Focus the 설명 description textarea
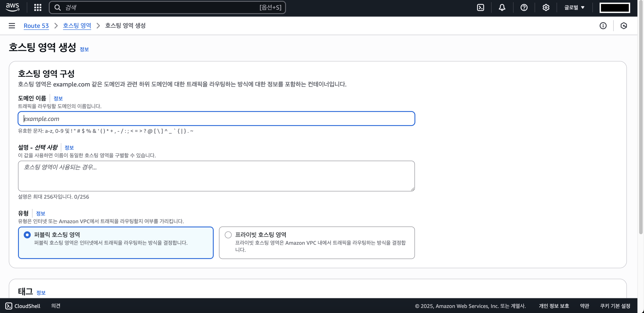 (216, 176)
